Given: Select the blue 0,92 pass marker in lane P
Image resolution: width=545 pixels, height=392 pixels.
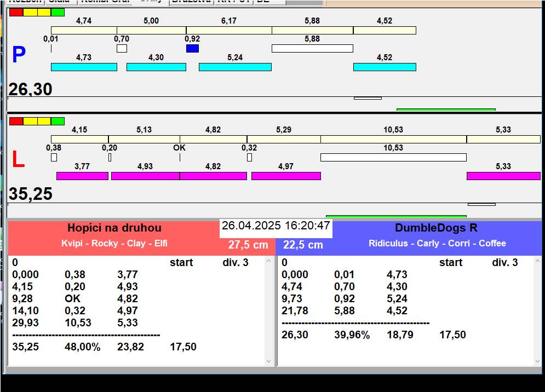Looking at the screenshot, I should click(x=192, y=49).
